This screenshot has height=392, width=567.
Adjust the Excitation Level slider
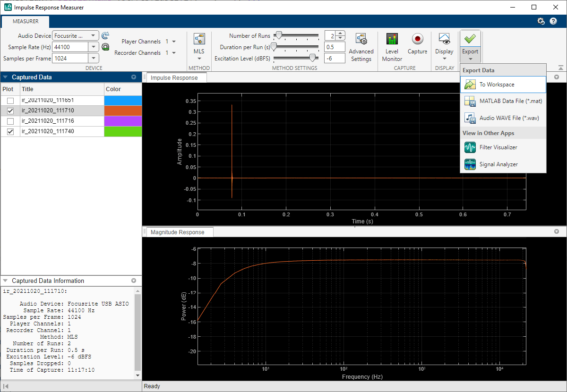pos(312,58)
